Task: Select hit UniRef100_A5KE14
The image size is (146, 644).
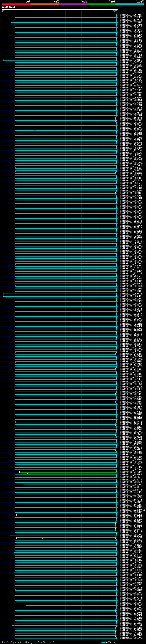Action: pos(131,424)
